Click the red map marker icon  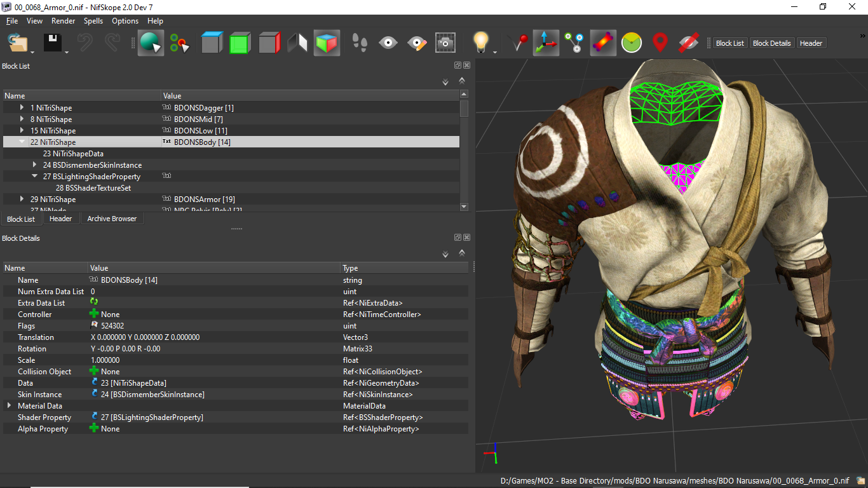click(x=660, y=43)
